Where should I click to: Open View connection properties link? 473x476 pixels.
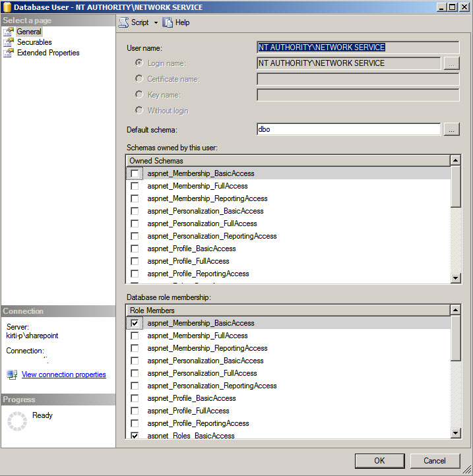pyautogui.click(x=63, y=374)
